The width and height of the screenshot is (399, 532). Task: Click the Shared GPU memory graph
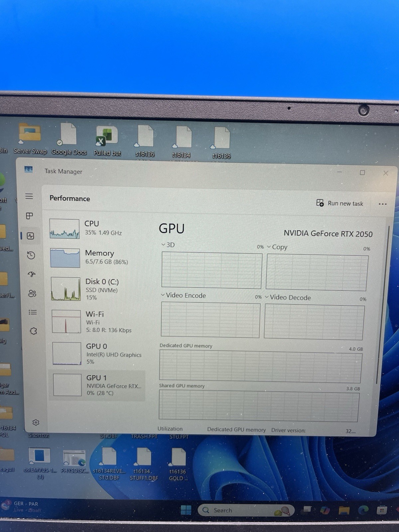coord(258,406)
